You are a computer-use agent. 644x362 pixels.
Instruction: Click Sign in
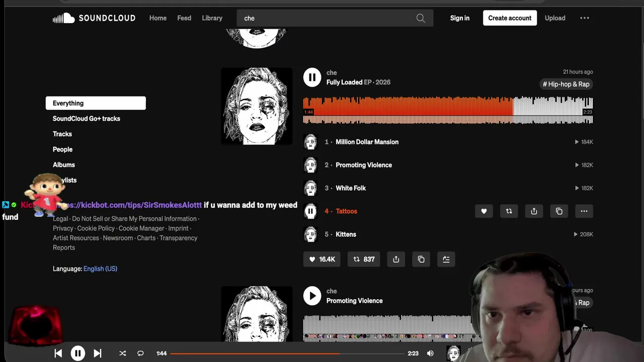[460, 18]
